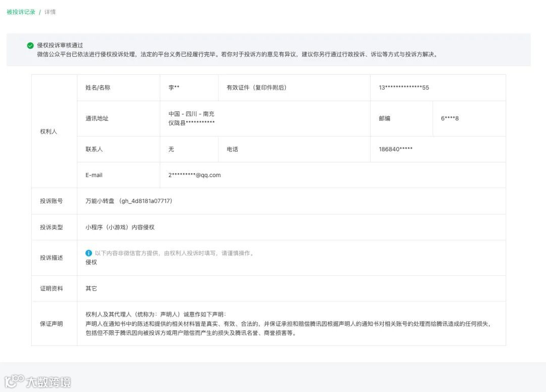The image size is (546, 392).
Task: Select the 以下内容非微信官方提供 notice text
Action: click(175, 253)
